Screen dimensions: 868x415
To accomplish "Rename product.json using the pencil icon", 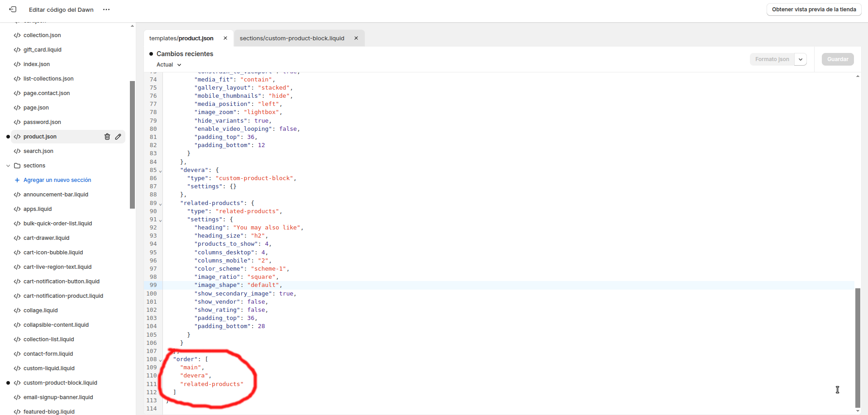I will point(118,137).
